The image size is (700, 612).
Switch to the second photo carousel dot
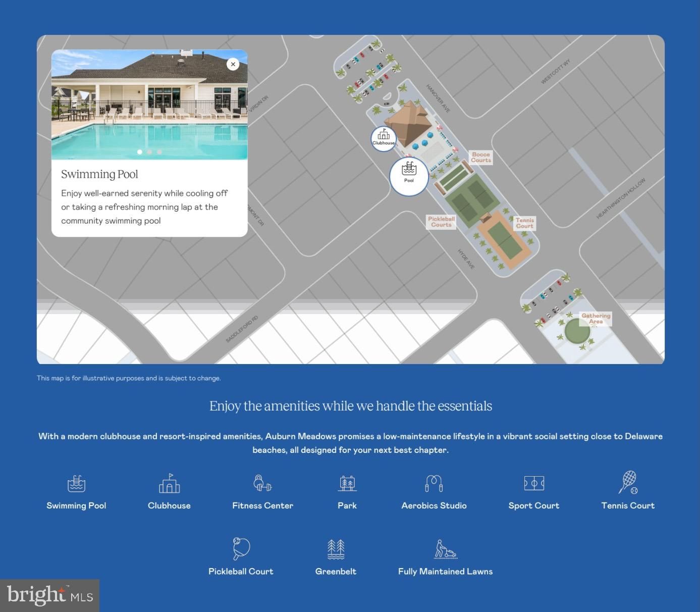click(x=149, y=152)
